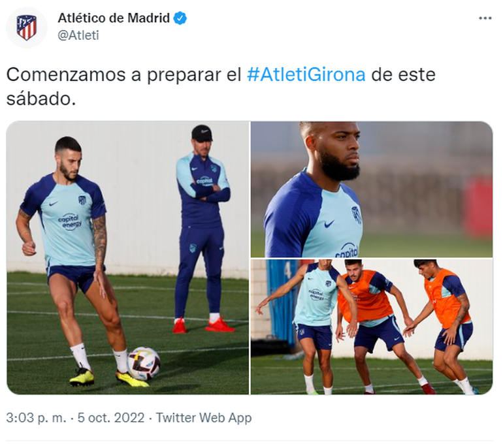Click the Twitter Web App source label

click(204, 418)
